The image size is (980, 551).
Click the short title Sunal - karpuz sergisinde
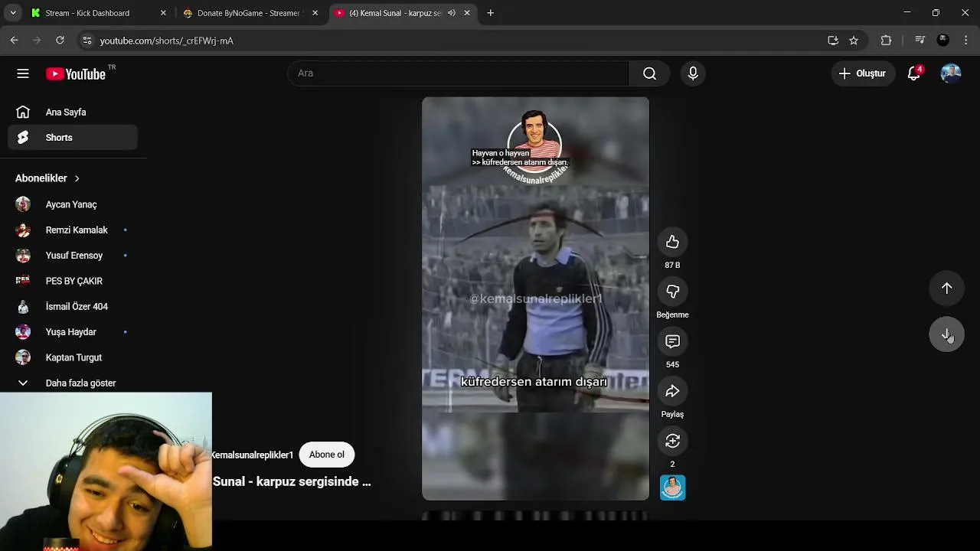coord(292,482)
